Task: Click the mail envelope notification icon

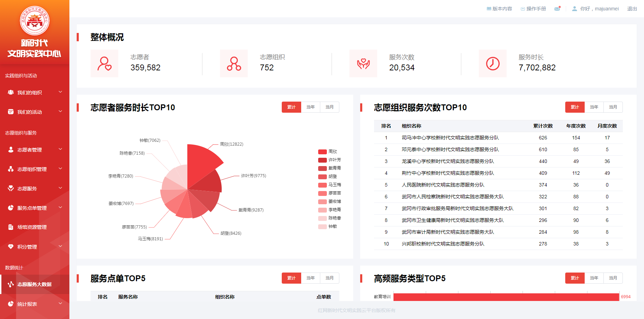Action: [x=557, y=9]
